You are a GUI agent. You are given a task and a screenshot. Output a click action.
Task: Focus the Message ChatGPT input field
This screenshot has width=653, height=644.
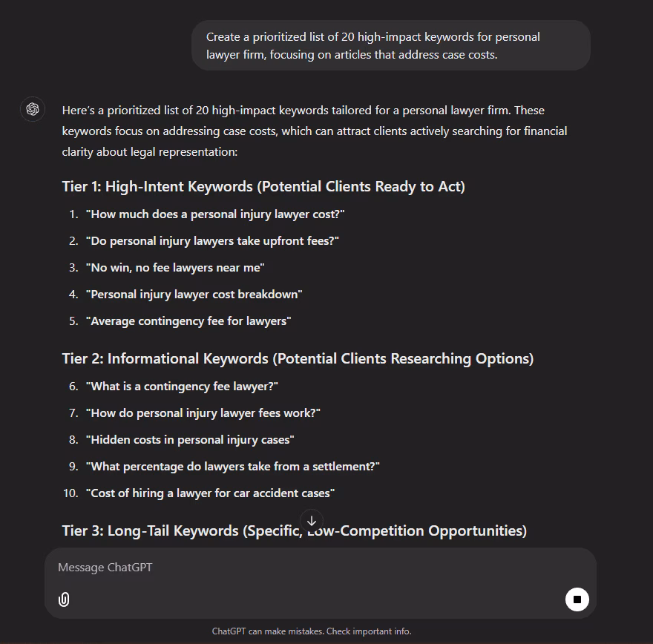point(297,568)
